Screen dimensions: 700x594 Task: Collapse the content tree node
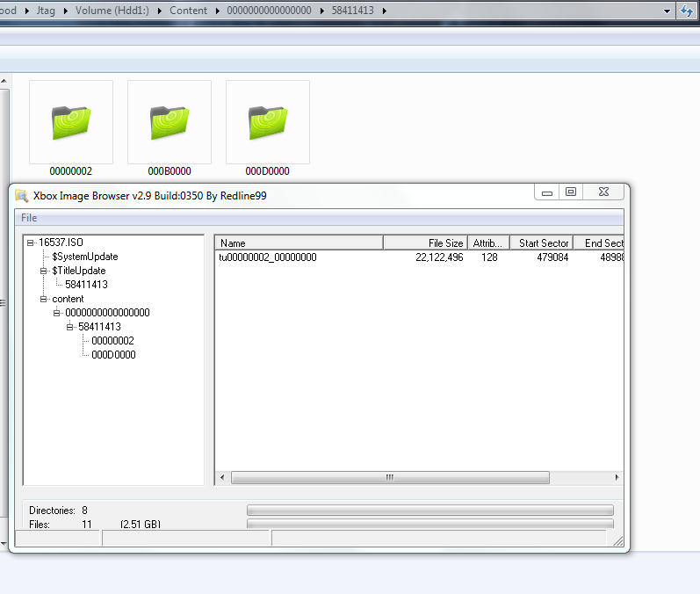point(43,299)
